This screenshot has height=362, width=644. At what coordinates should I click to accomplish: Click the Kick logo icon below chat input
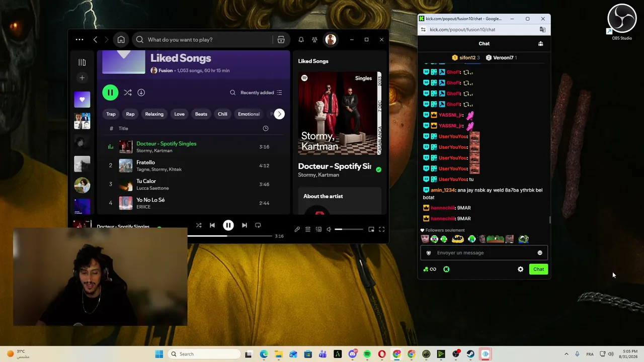[446, 269]
